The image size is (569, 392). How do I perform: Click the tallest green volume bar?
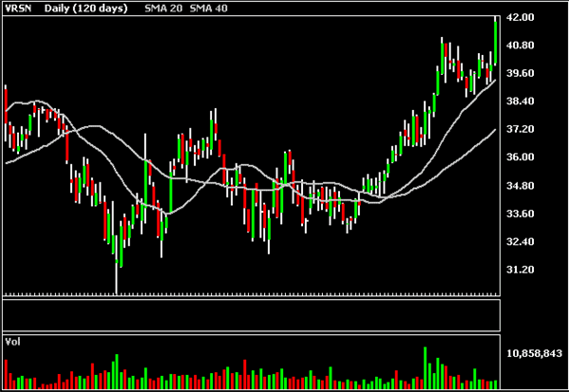tap(425, 368)
